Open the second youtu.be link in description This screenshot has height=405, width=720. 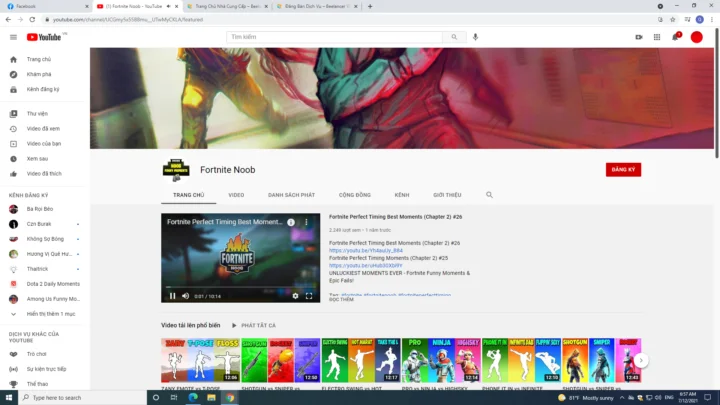tap(366, 266)
